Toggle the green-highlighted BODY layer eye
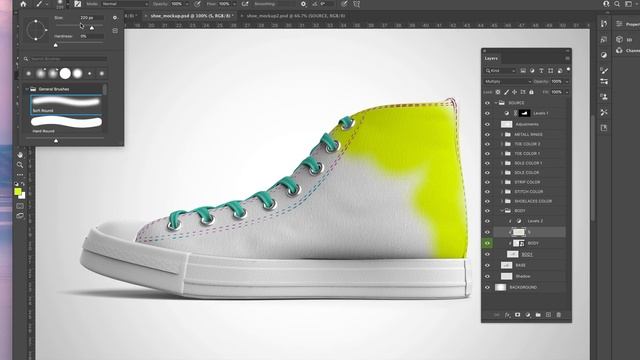Viewport: 640px width, 360px height. (487, 243)
